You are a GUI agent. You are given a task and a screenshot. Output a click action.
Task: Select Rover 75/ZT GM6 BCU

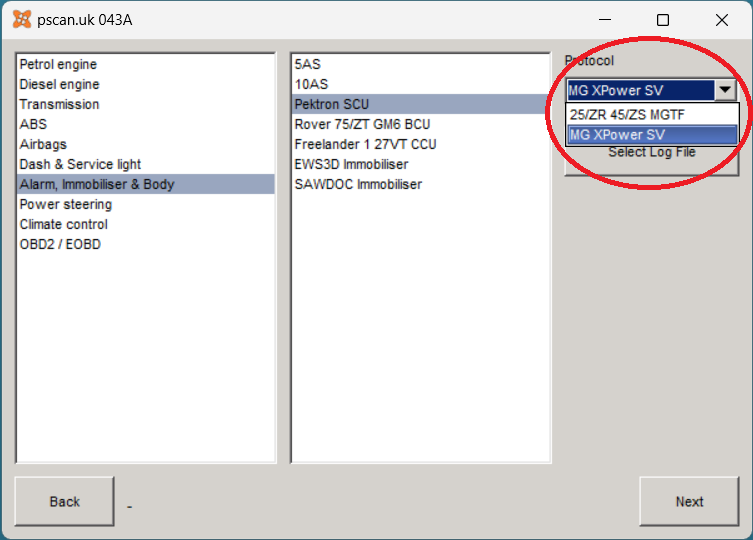pos(420,124)
